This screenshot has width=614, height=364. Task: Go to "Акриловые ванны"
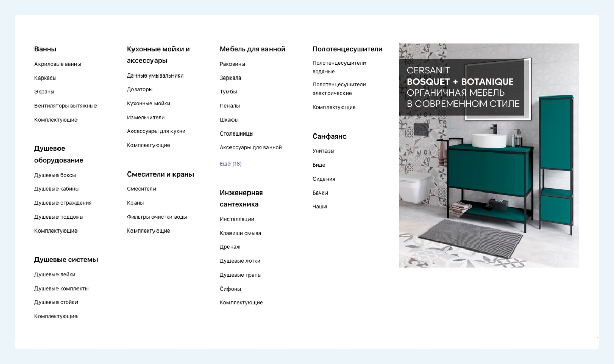click(x=57, y=64)
